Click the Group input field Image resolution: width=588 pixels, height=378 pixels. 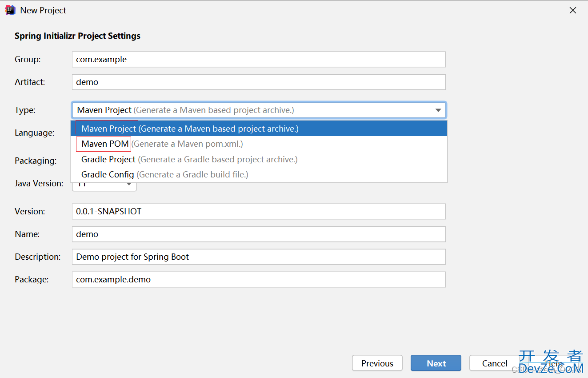[x=259, y=59]
